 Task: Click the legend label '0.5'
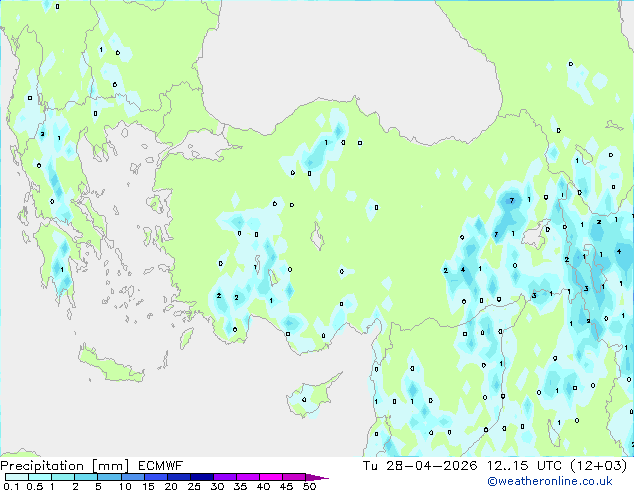[35, 486]
